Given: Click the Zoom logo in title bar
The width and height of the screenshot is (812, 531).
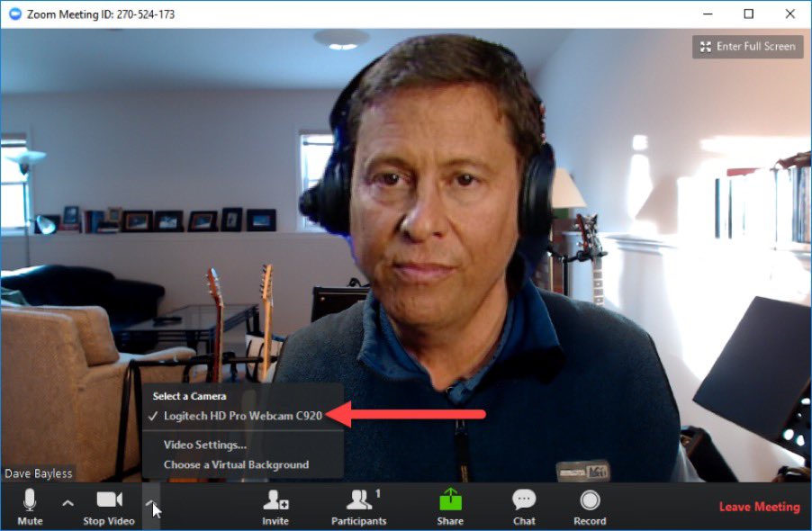Looking at the screenshot, I should point(15,14).
